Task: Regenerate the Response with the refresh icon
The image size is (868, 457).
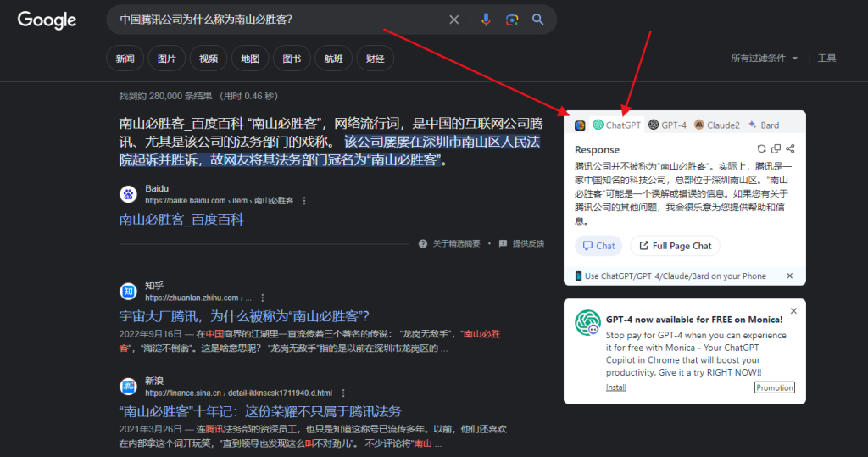Action: coord(762,148)
